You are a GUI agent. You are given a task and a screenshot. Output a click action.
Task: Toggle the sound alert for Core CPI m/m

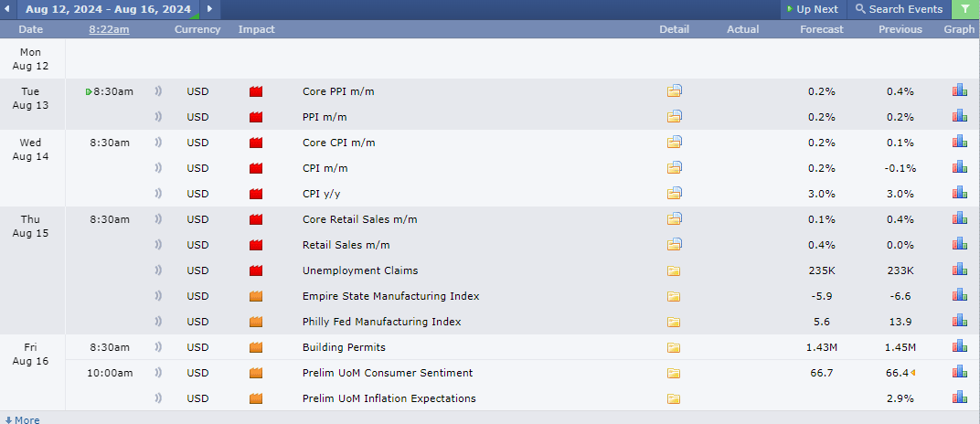click(x=158, y=143)
